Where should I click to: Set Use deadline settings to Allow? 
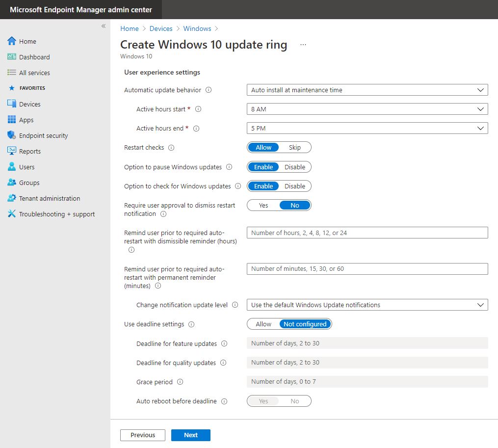[x=263, y=324]
